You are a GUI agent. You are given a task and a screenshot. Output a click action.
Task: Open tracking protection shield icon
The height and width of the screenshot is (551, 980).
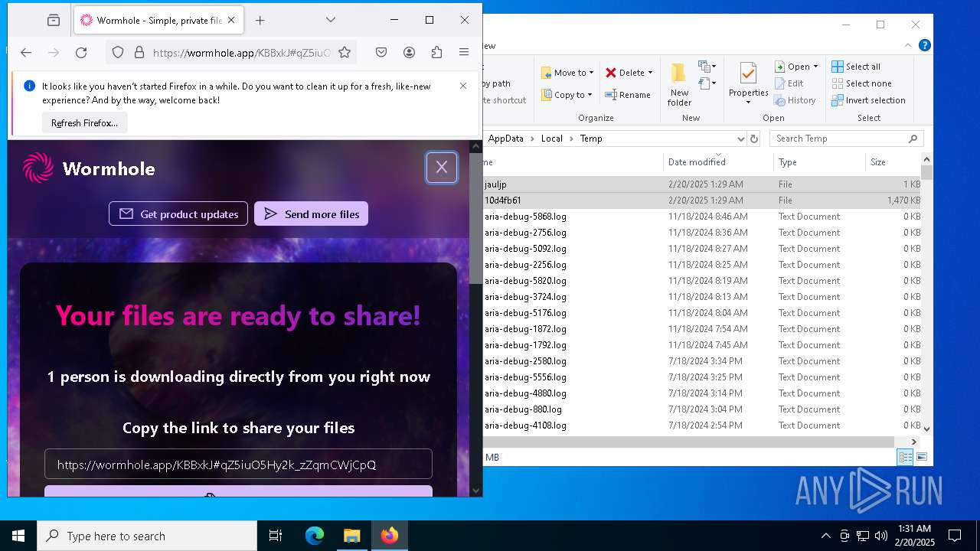(x=117, y=52)
